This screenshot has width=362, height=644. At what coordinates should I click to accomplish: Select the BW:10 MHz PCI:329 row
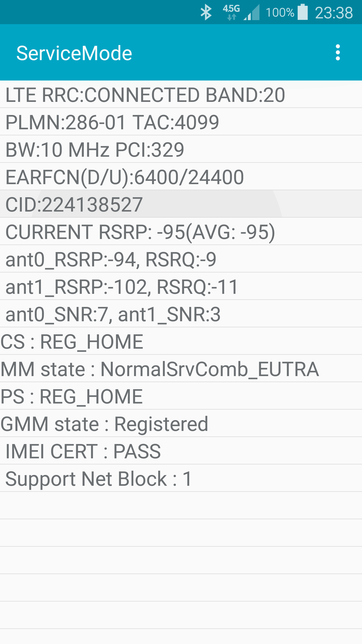click(181, 149)
